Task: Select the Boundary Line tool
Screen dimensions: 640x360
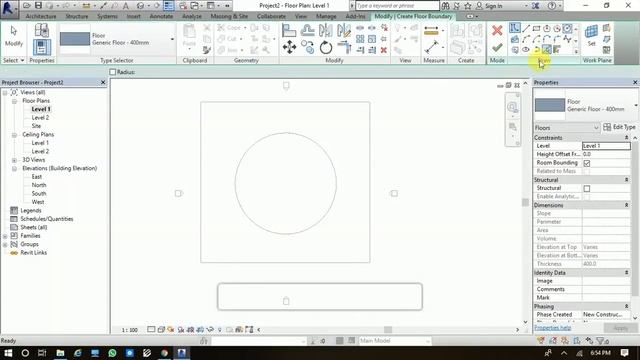Action: point(514,28)
